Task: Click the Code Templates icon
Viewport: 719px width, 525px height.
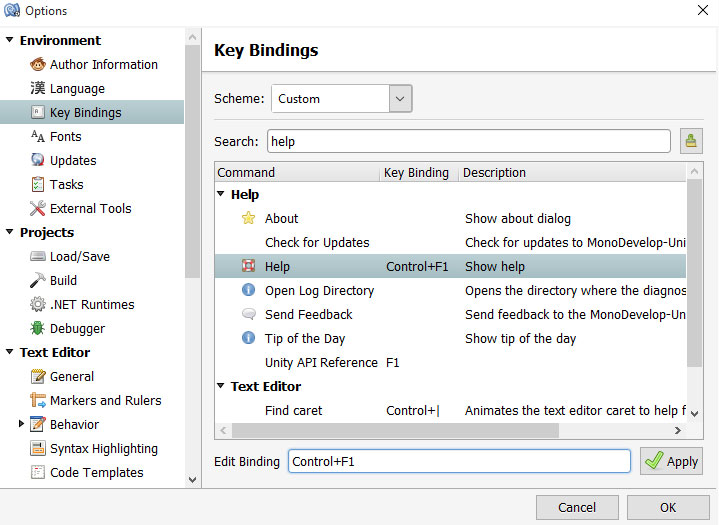Action: click(x=38, y=472)
